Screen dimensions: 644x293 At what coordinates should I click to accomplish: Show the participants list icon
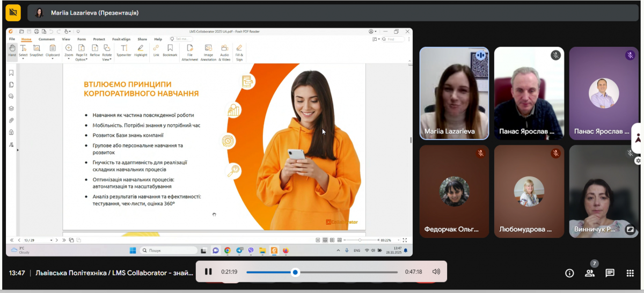coord(590,273)
